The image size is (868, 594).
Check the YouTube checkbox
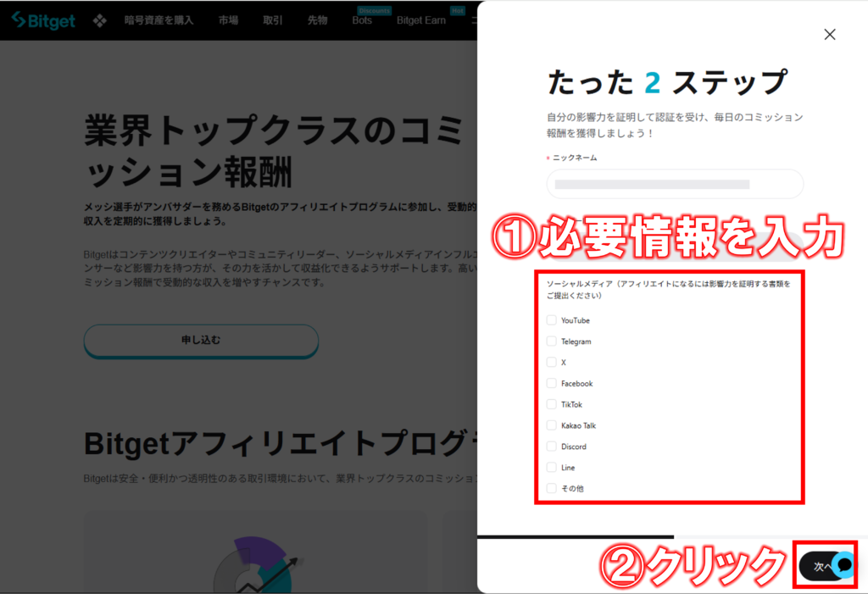point(551,320)
